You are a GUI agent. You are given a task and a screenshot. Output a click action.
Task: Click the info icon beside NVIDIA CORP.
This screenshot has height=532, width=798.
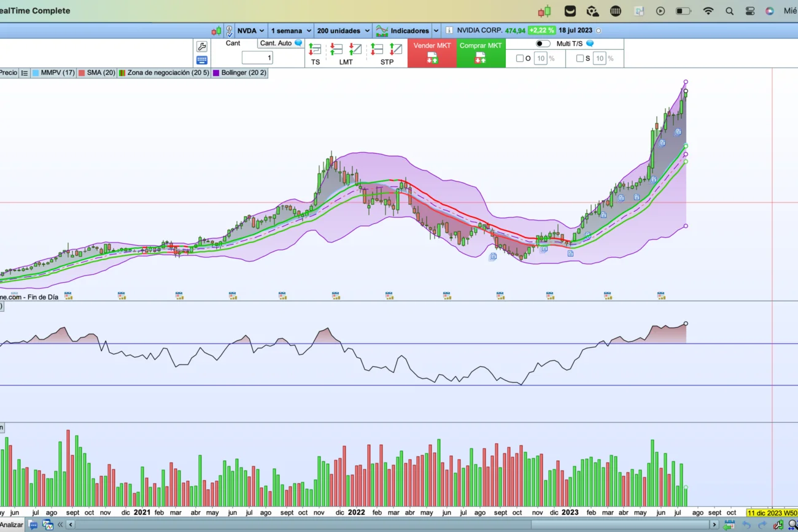pyautogui.click(x=449, y=31)
